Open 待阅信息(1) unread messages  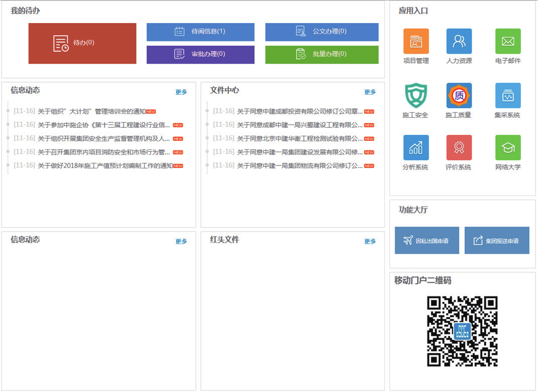200,32
